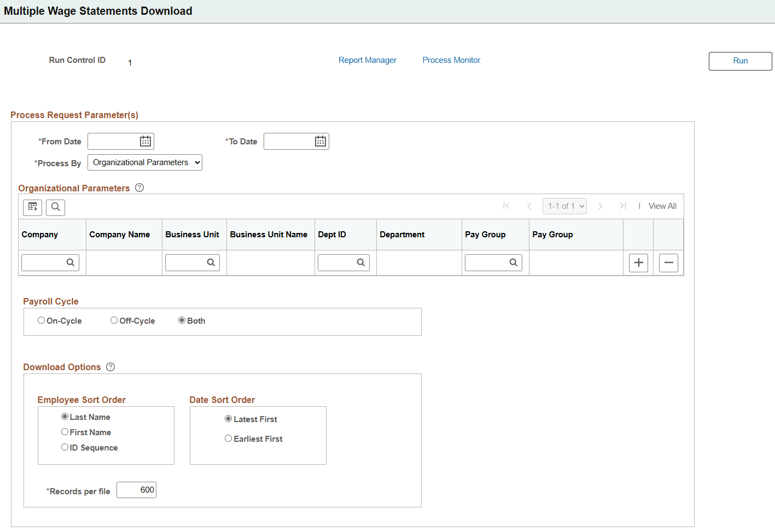
Task: Click View All in the grid
Action: [662, 206]
